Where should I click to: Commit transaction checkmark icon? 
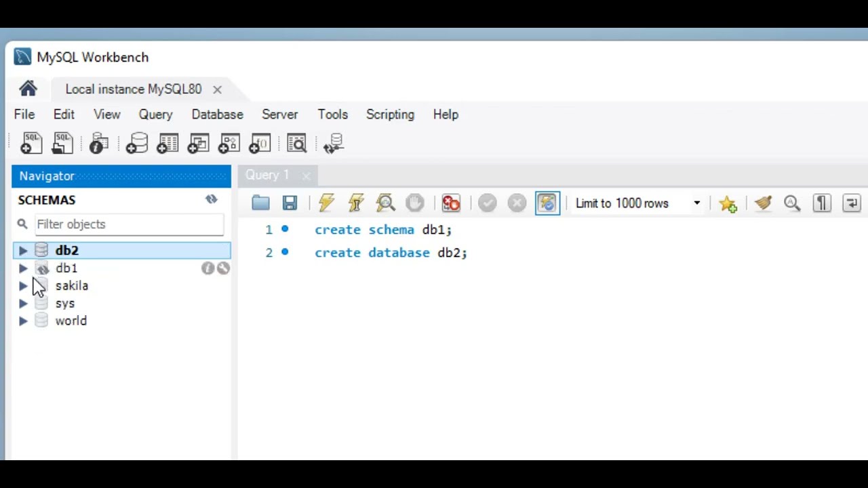[x=487, y=203]
